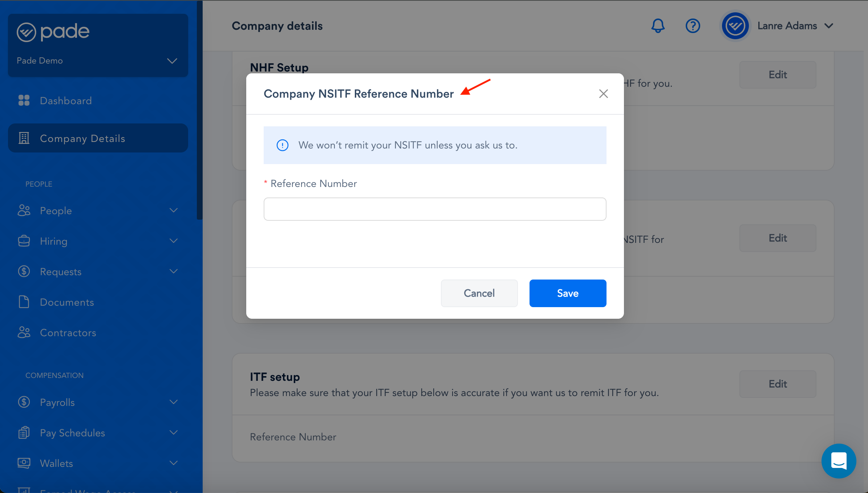The height and width of the screenshot is (493, 868).
Task: Click Cancel in the dialog
Action: click(479, 293)
